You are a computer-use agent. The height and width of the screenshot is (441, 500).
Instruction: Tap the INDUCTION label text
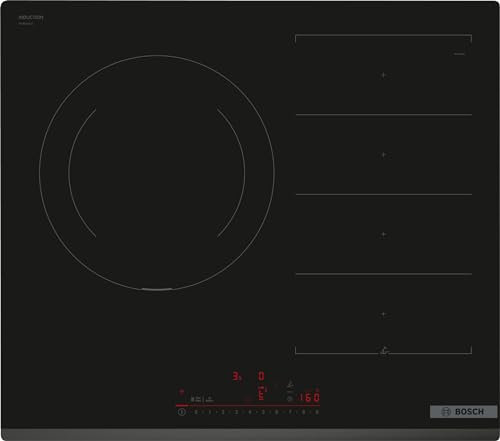coord(31,17)
